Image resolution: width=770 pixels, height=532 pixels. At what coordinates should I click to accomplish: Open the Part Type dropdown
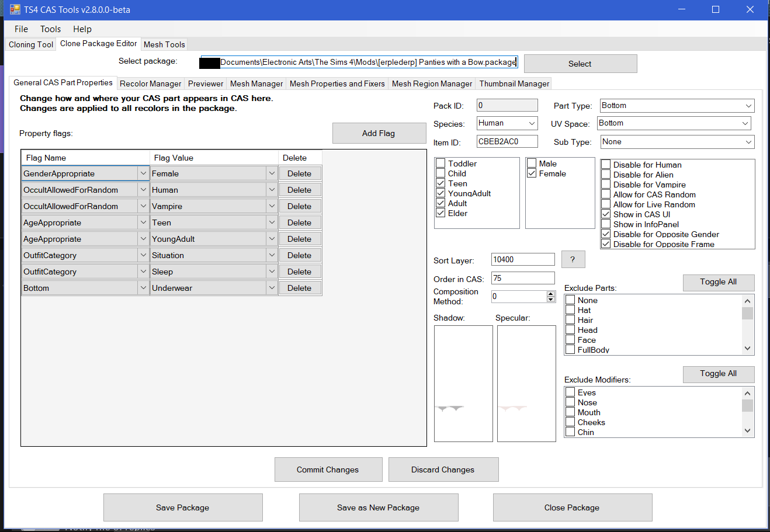point(677,106)
